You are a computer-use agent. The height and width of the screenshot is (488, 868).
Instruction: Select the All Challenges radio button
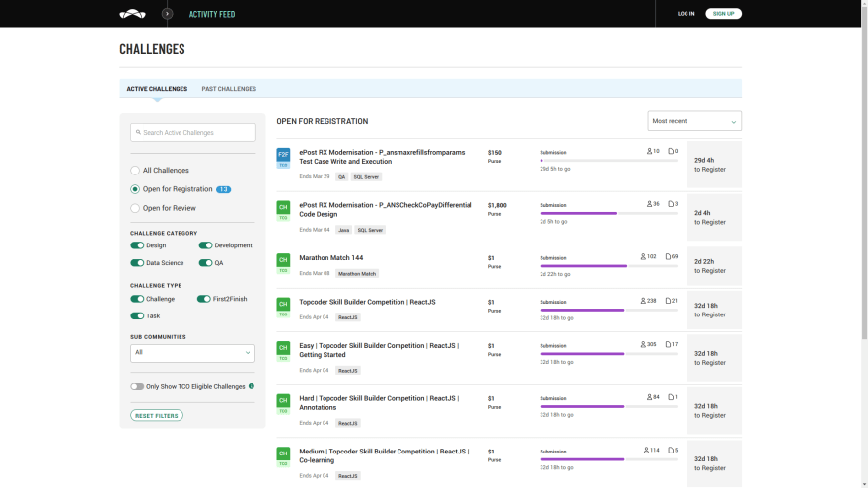pyautogui.click(x=135, y=171)
